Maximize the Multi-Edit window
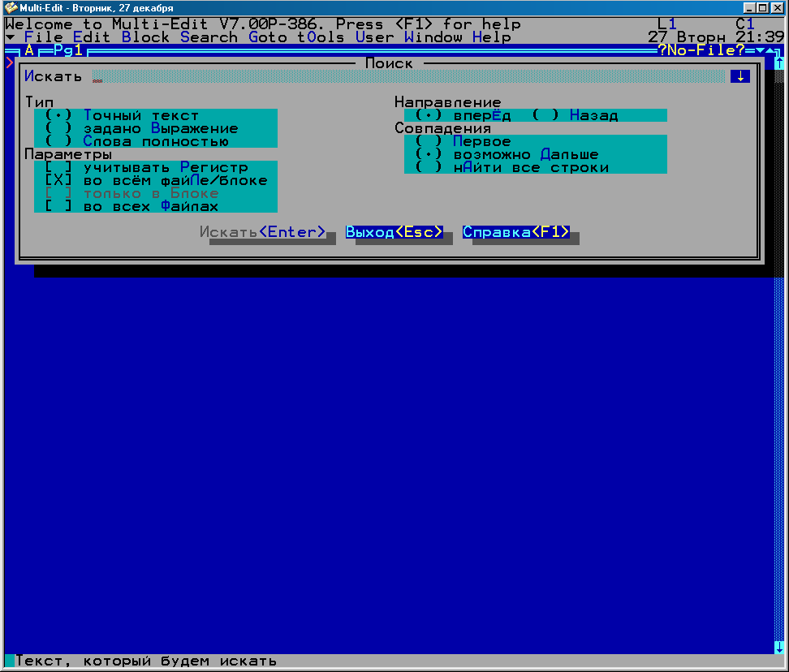This screenshot has height=672, width=789. pyautogui.click(x=762, y=8)
